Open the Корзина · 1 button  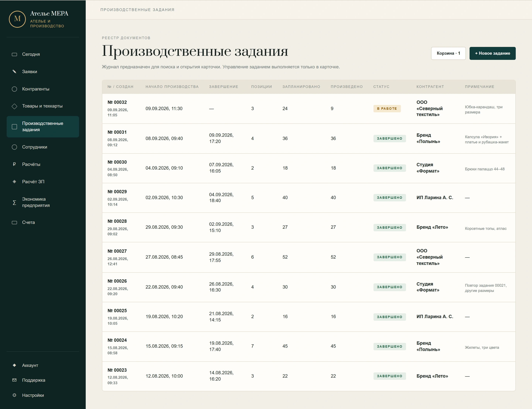point(448,53)
